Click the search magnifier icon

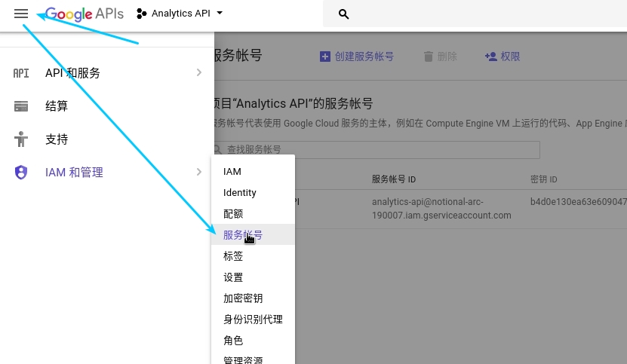pos(343,14)
